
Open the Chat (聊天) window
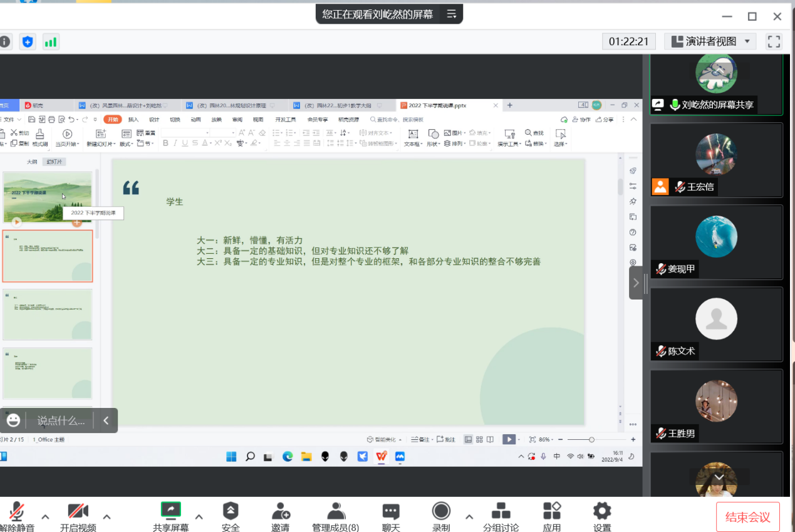[x=391, y=516]
